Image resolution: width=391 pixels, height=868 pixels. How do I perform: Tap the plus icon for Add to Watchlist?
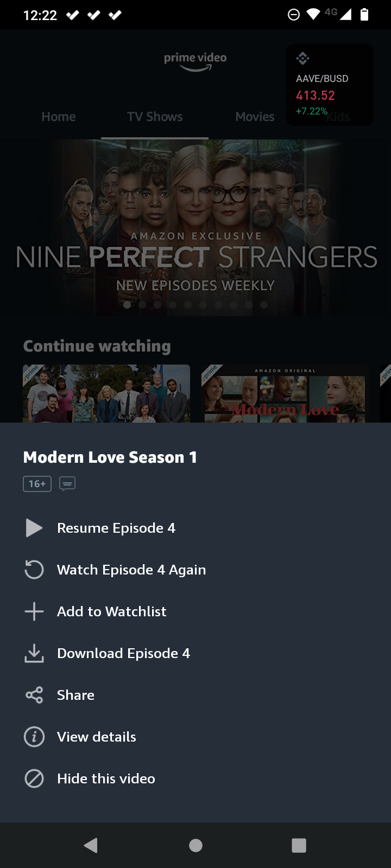click(34, 611)
